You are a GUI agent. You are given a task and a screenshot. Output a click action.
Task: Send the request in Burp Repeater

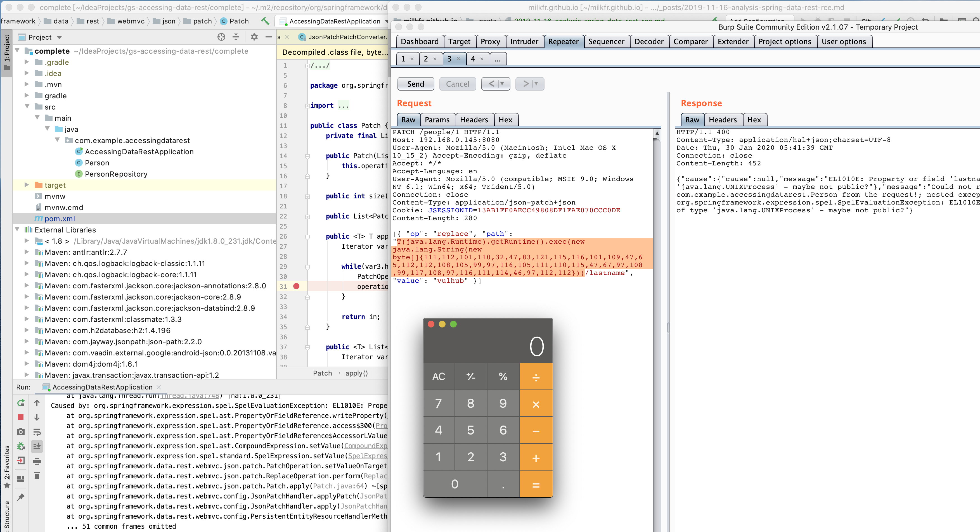click(x=415, y=84)
